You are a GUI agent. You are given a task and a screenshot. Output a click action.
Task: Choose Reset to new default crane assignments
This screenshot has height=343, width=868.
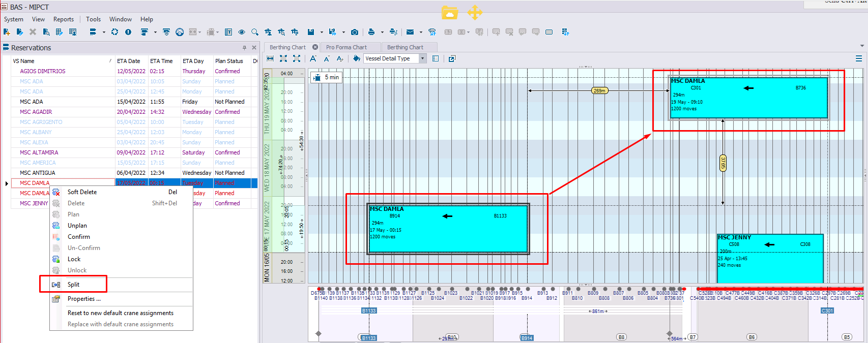tap(121, 313)
